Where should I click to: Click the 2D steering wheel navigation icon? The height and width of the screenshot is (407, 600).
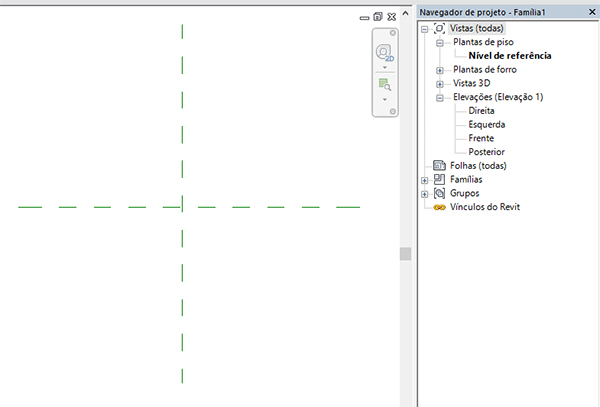pos(383,52)
